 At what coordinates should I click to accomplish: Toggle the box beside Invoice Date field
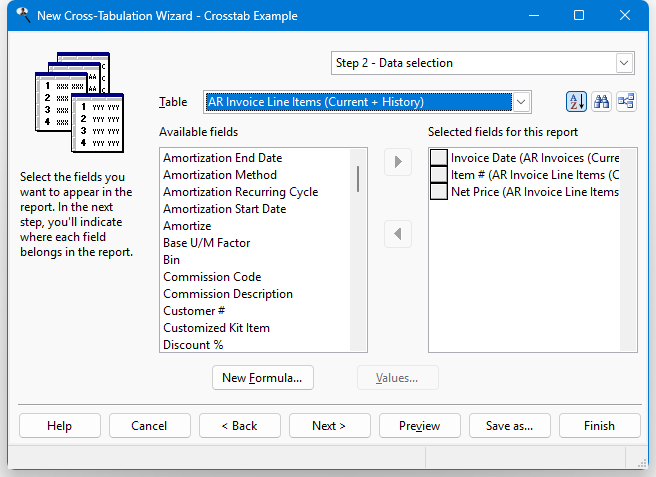438,158
